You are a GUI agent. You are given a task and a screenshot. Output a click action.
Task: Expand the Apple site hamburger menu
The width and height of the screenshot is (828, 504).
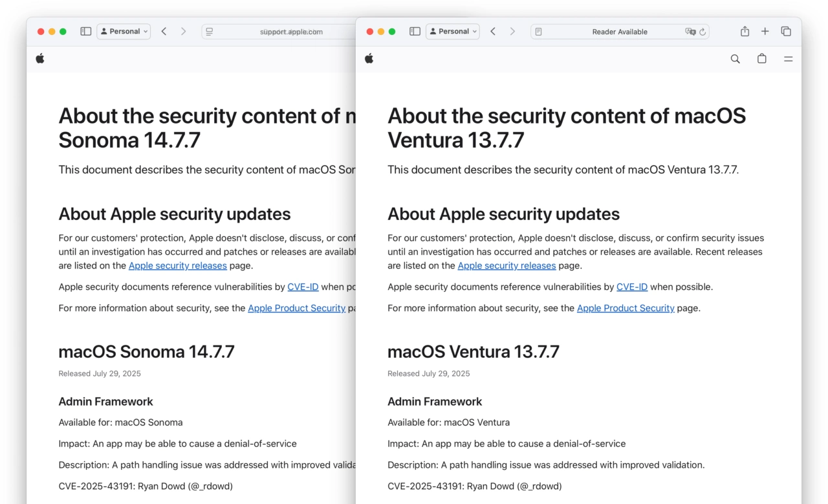788,59
